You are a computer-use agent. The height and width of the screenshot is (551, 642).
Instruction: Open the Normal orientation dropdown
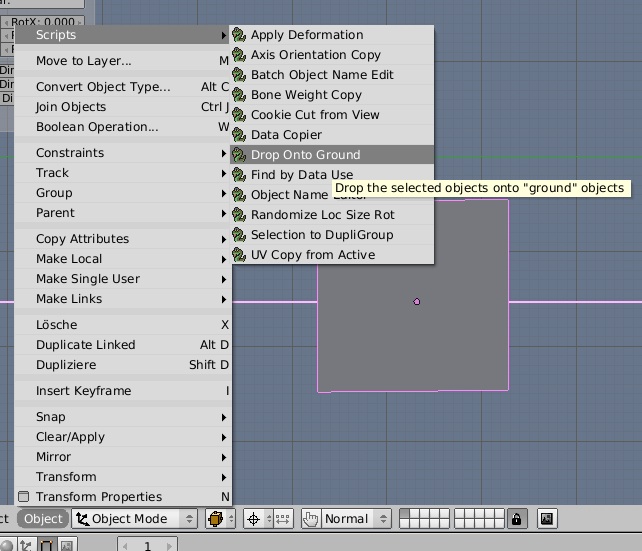356,519
